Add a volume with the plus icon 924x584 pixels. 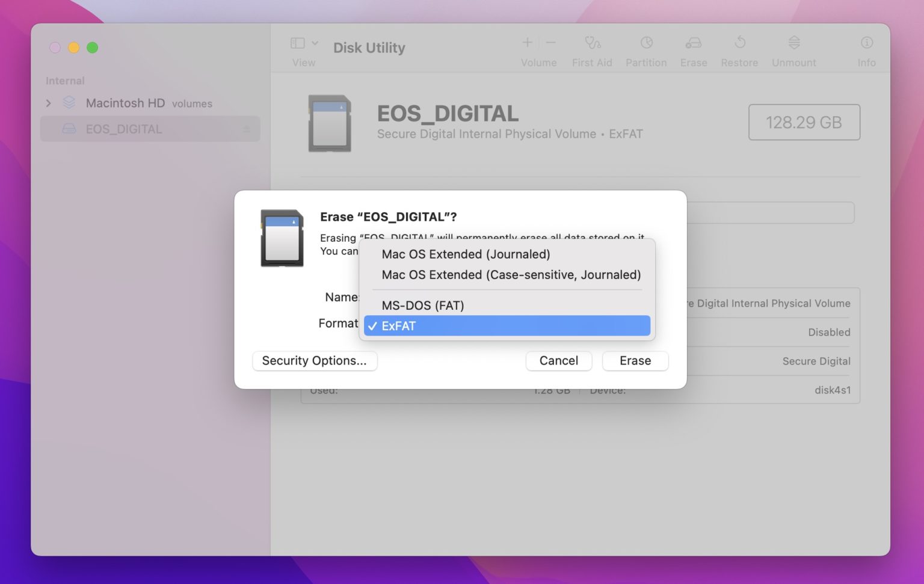click(527, 42)
